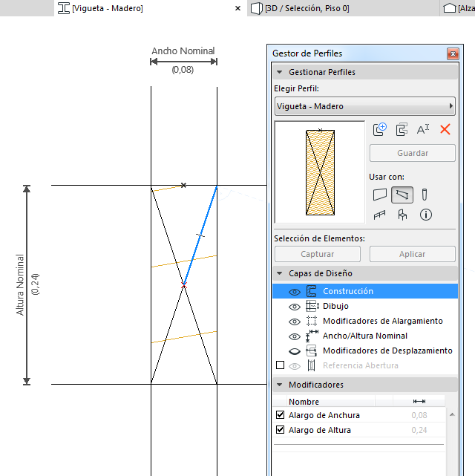Click the Railing use-with icon

[379, 215]
